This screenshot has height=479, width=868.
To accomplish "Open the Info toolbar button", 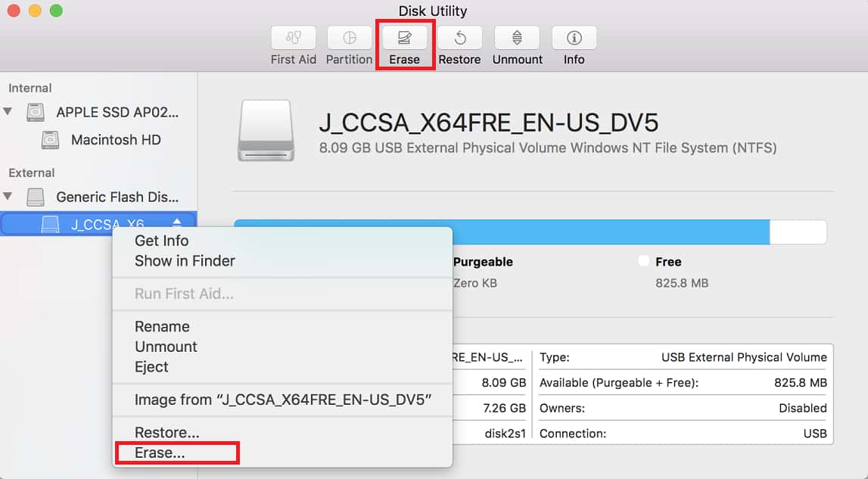I will click(x=574, y=38).
